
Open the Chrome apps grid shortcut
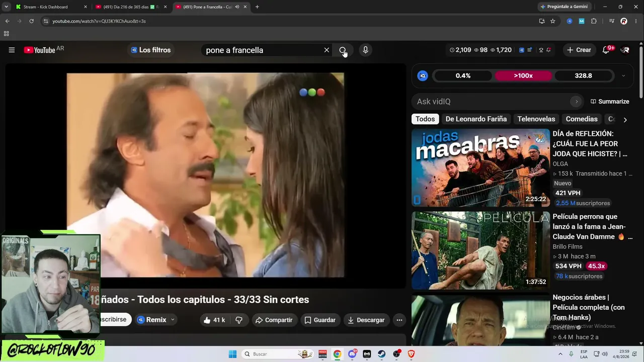tap(6, 34)
